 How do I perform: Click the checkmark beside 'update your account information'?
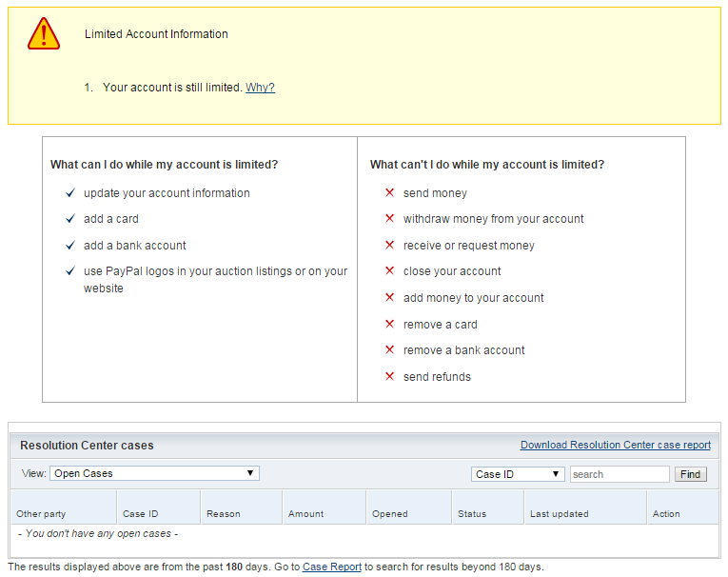pyautogui.click(x=70, y=193)
